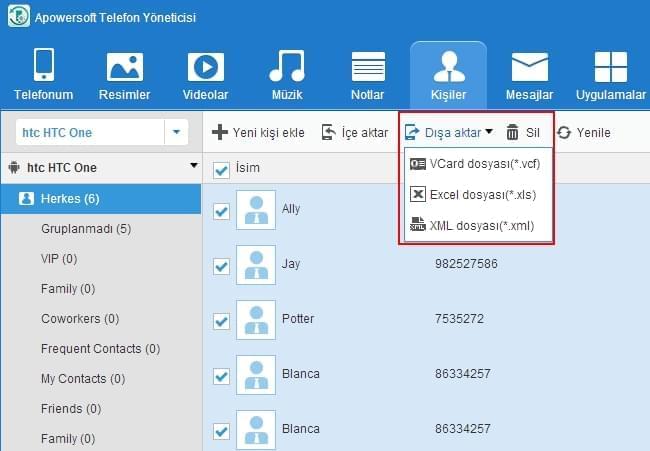Open the htc HTC One device combo box
Screen dimensions: 650x451
(102, 133)
